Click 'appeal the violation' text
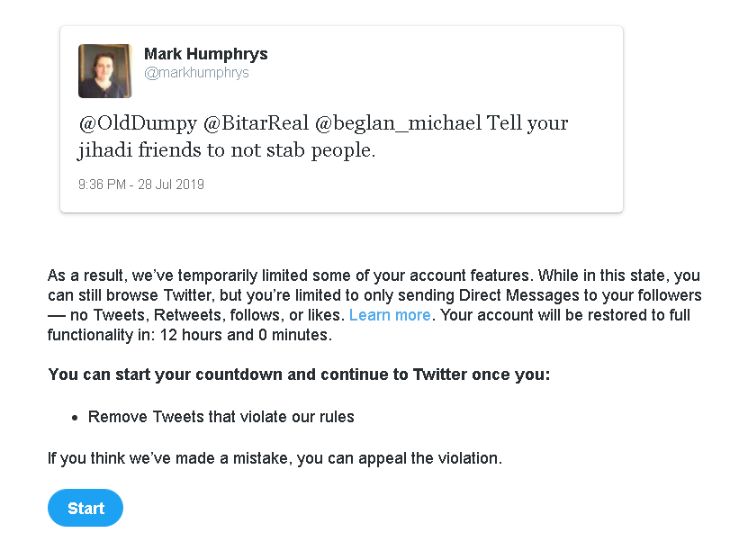This screenshot has width=739, height=560. (x=431, y=458)
